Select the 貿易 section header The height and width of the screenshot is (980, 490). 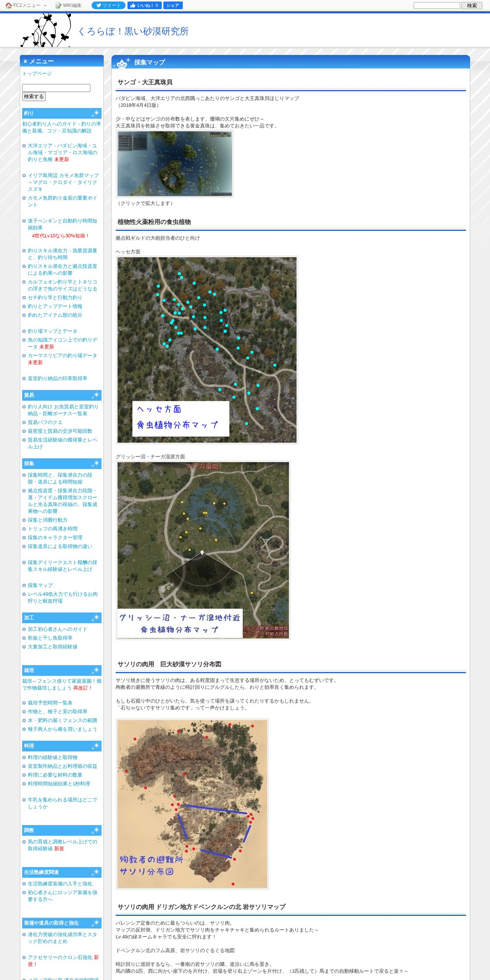pos(62,395)
